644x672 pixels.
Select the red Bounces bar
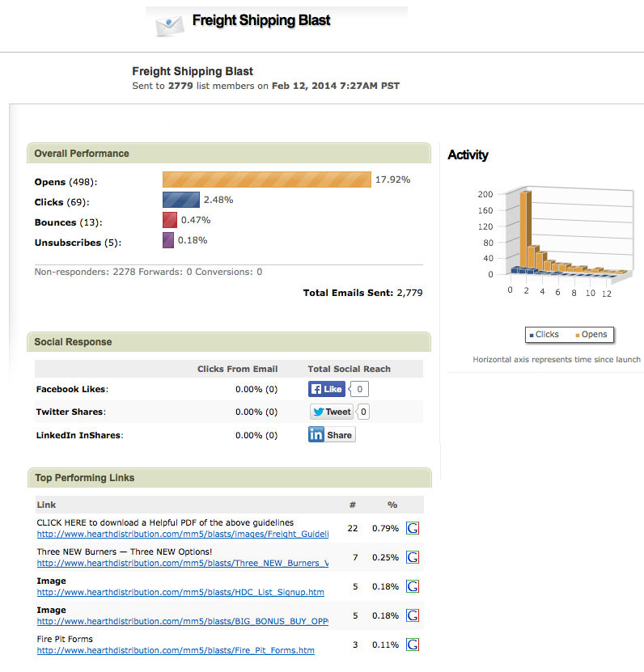pyautogui.click(x=169, y=220)
